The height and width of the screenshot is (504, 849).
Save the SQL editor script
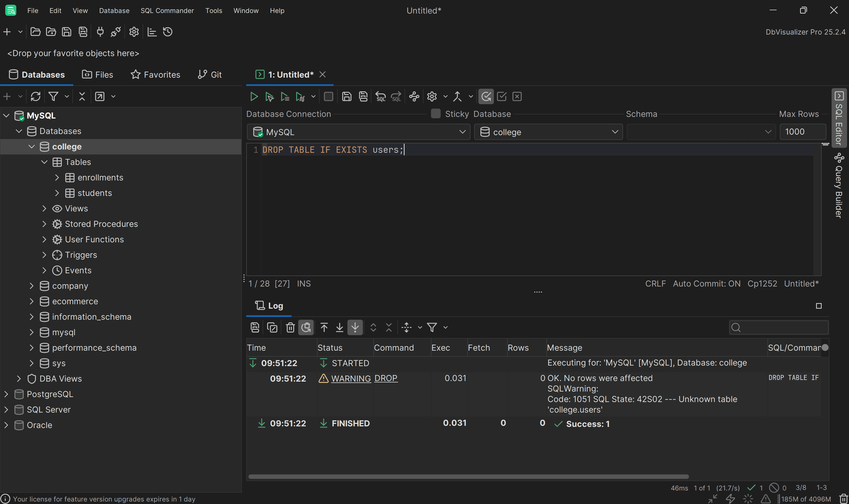(346, 97)
